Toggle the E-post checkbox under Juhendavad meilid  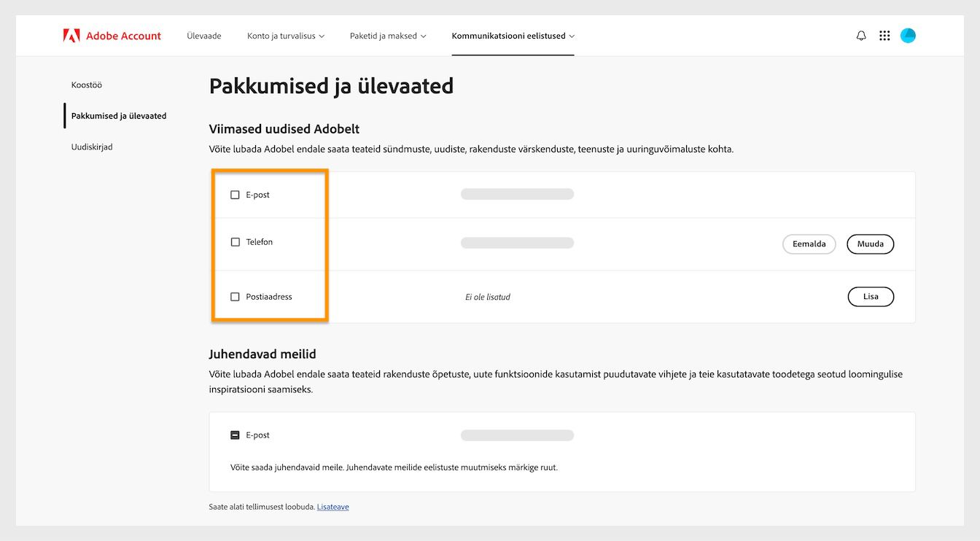click(235, 435)
